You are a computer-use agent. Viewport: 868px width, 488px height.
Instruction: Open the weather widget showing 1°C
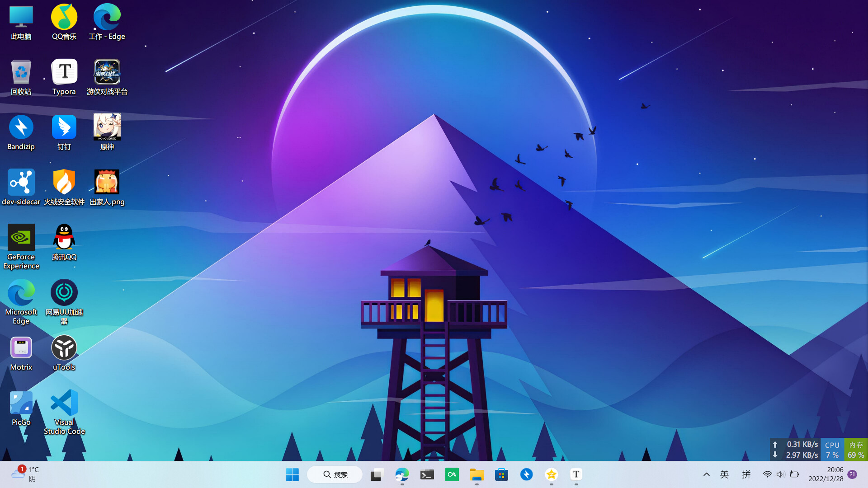[x=25, y=474]
